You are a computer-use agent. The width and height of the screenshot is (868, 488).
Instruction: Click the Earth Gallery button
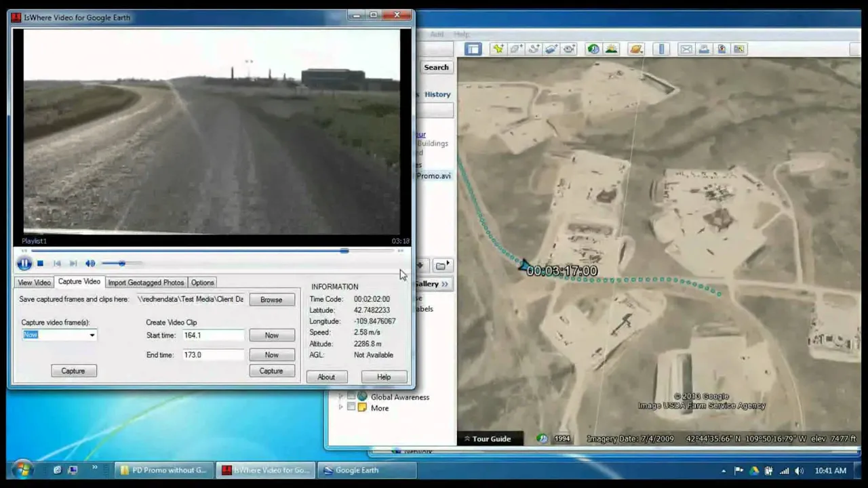tap(433, 284)
